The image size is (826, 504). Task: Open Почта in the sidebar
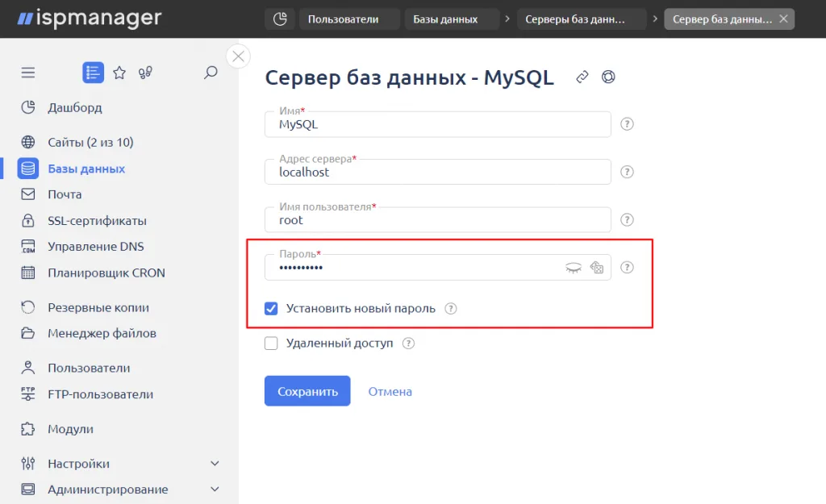coord(65,194)
